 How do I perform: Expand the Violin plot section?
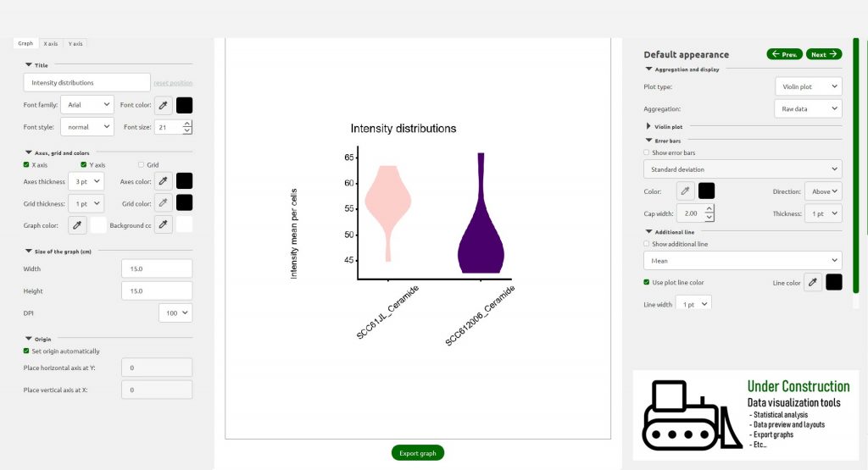point(649,126)
